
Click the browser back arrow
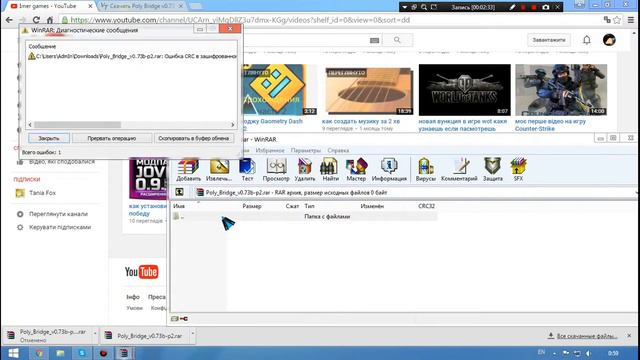(9, 20)
